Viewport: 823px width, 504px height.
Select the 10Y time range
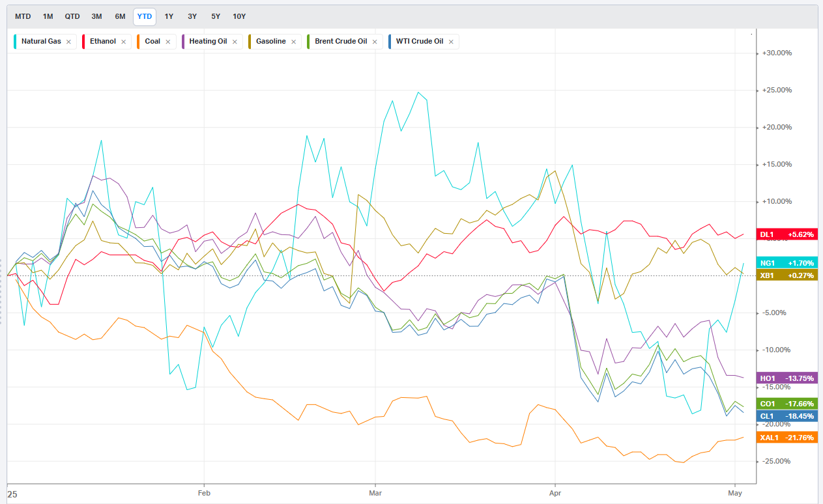[239, 16]
